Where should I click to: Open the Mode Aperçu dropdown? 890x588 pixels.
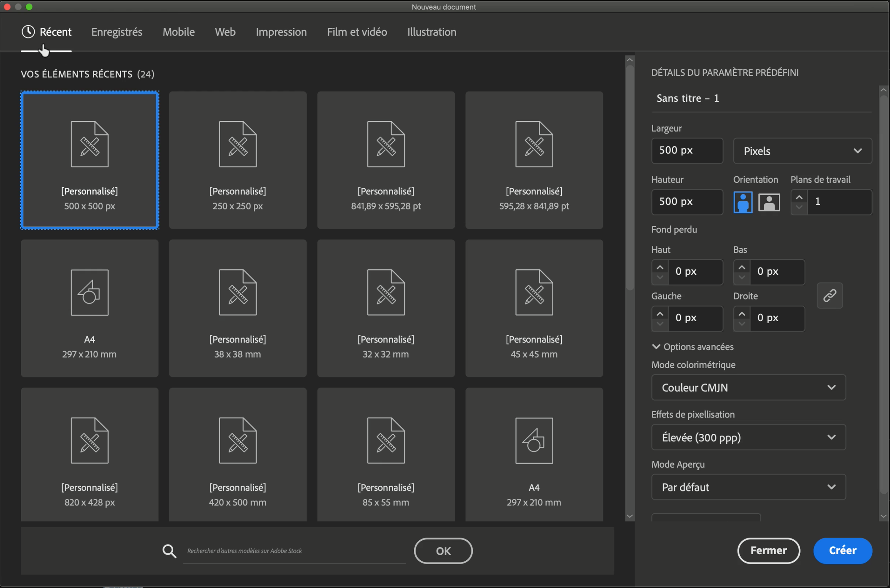(748, 487)
